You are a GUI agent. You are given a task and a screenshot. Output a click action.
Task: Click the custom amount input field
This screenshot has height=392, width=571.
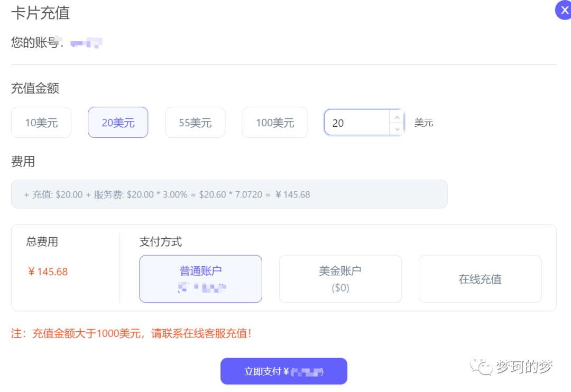click(x=357, y=123)
